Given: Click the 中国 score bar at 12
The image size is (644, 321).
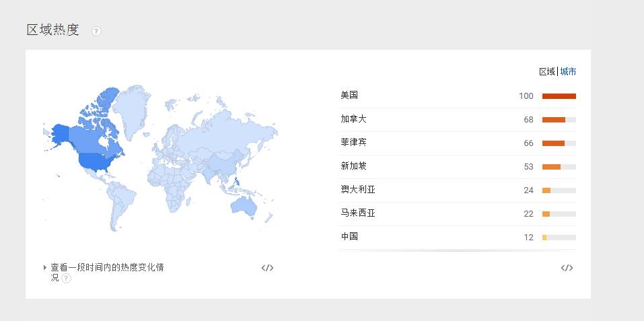Looking at the screenshot, I should click(x=559, y=238).
